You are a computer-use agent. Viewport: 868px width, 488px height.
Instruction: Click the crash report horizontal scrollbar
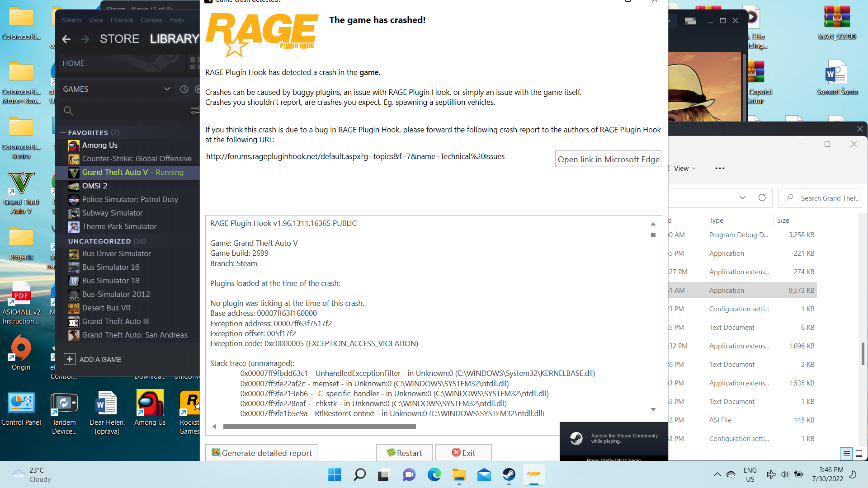319,427
